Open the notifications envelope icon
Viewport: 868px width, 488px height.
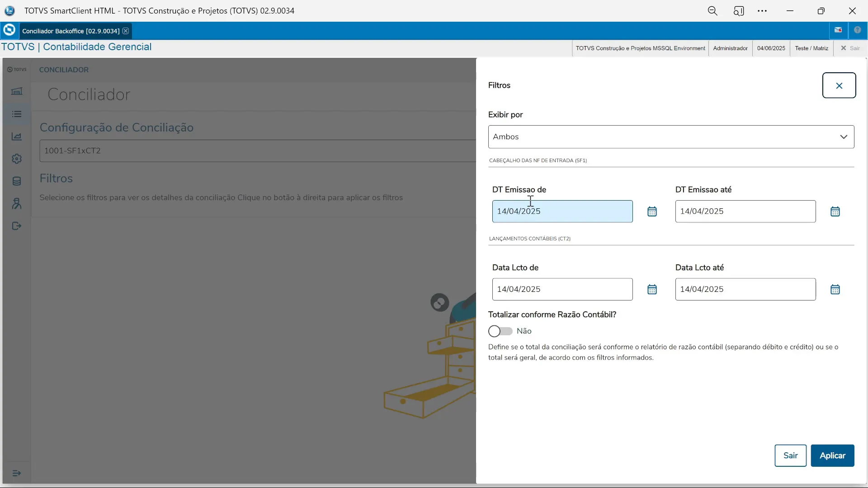[x=839, y=30]
